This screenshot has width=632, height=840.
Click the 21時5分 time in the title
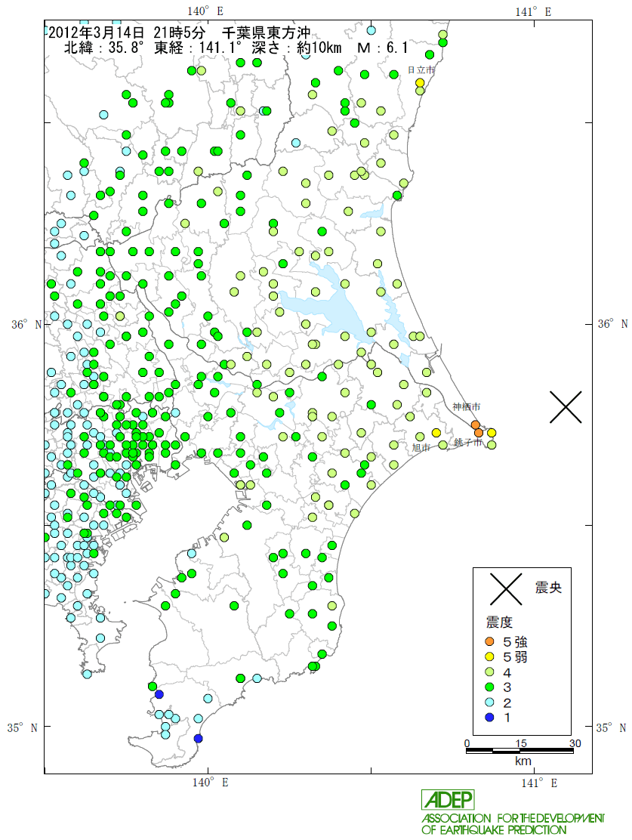coord(180,32)
